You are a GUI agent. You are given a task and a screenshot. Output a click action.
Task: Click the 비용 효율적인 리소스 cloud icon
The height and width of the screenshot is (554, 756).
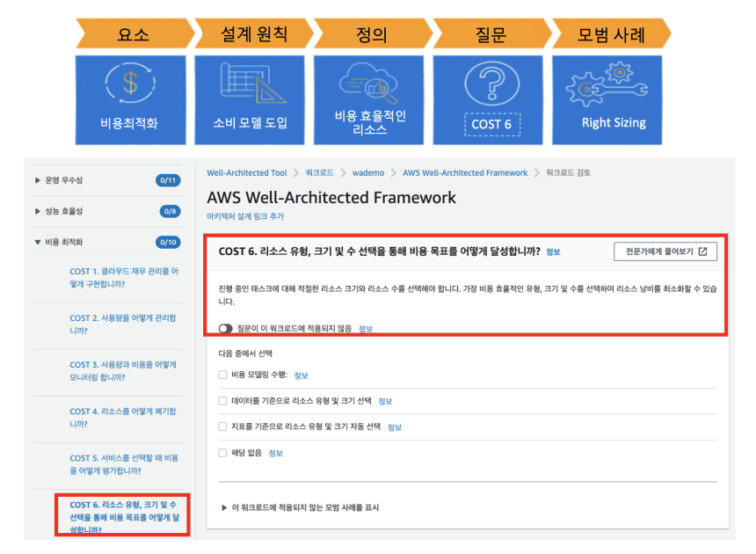tap(369, 84)
